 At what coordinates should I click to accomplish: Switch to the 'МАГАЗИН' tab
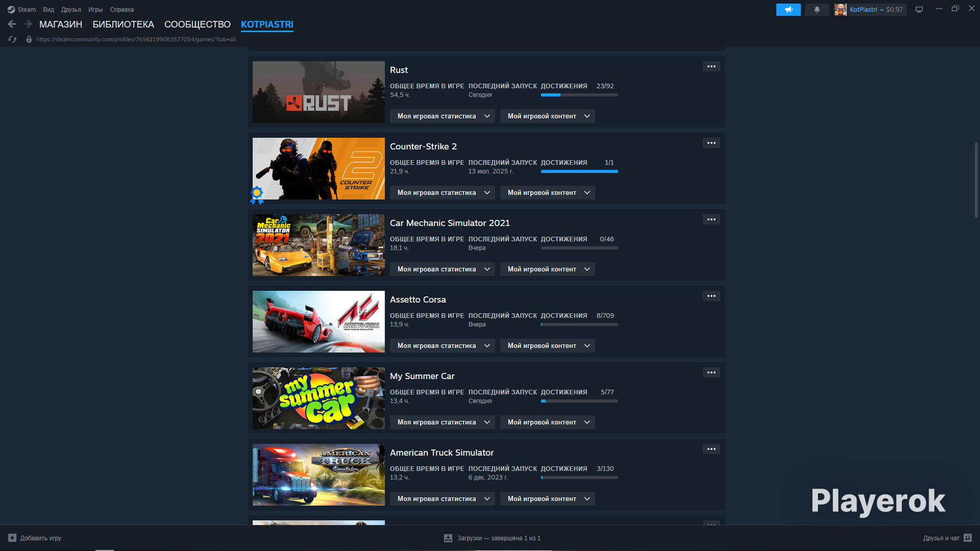point(61,24)
